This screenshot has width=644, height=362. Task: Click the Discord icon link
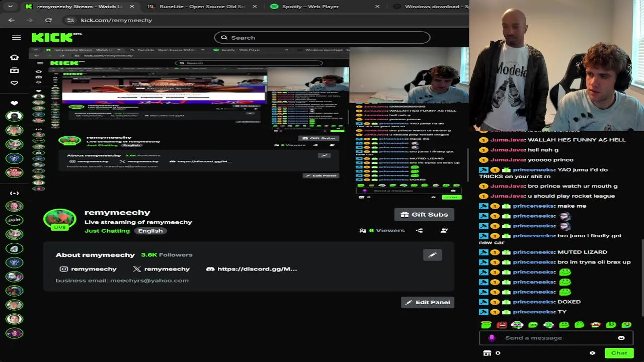coord(210,269)
